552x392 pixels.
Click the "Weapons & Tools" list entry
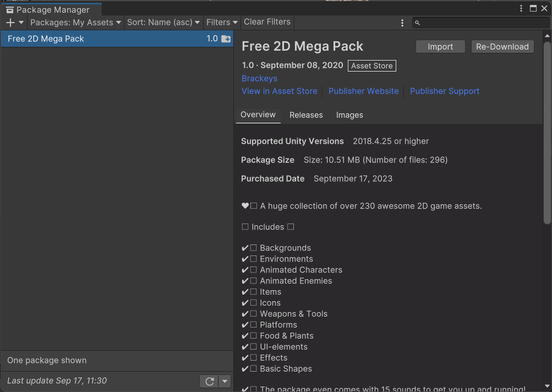293,314
